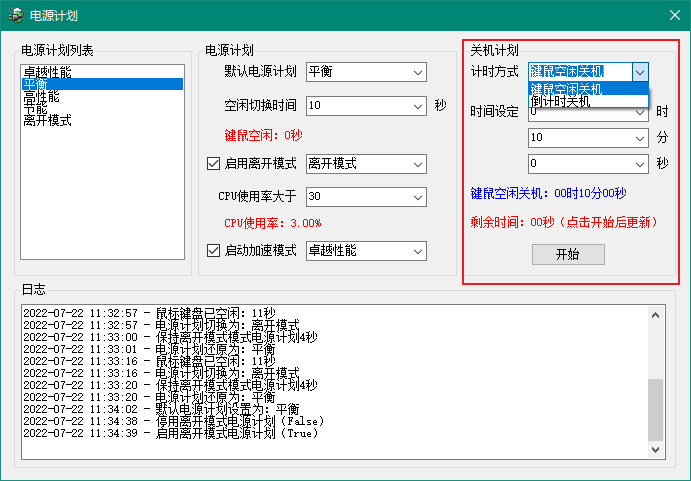Click the 键鼠空闲: 0秒 status text
Viewport: 691px width, 481px height.
[263, 135]
